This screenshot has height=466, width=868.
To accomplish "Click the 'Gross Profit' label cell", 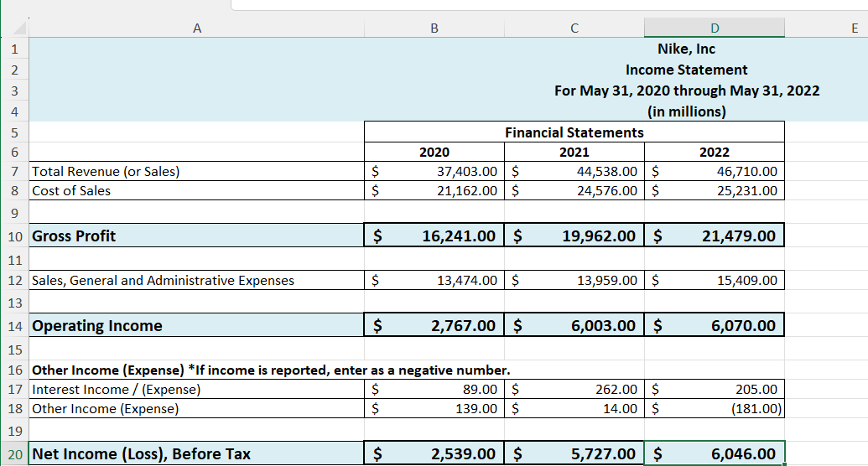I will [196, 236].
